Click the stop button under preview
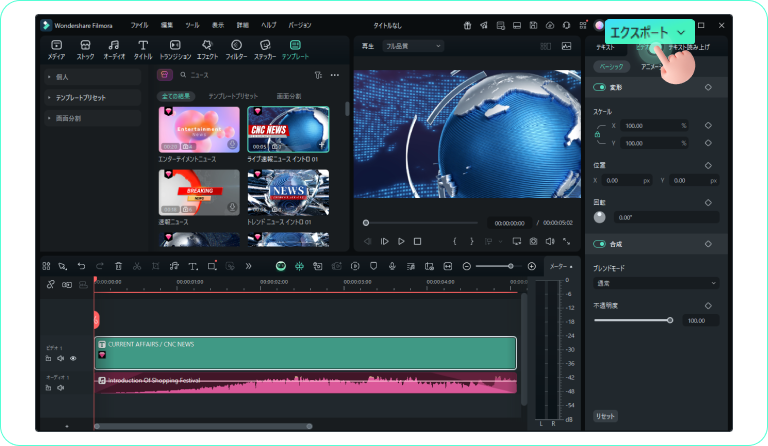This screenshot has width=768, height=446. [417, 241]
